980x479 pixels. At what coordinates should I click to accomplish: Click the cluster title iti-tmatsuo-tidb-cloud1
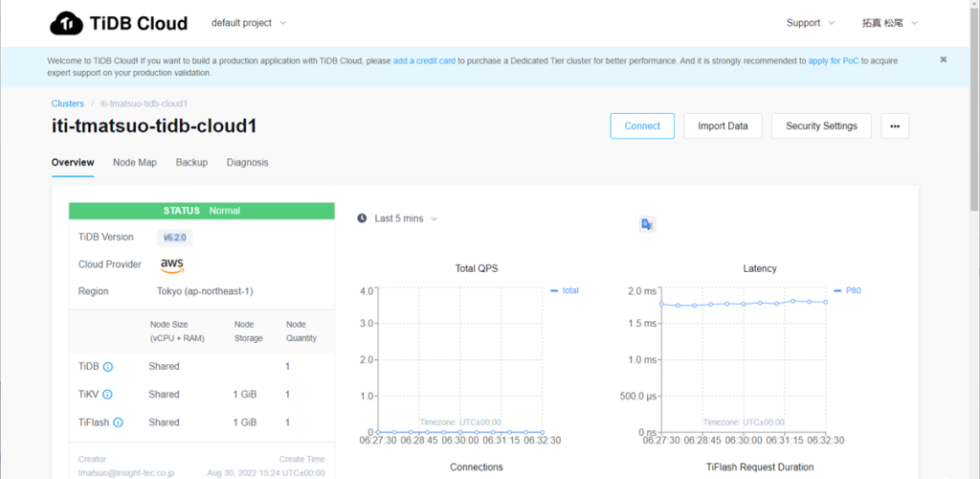pos(154,125)
